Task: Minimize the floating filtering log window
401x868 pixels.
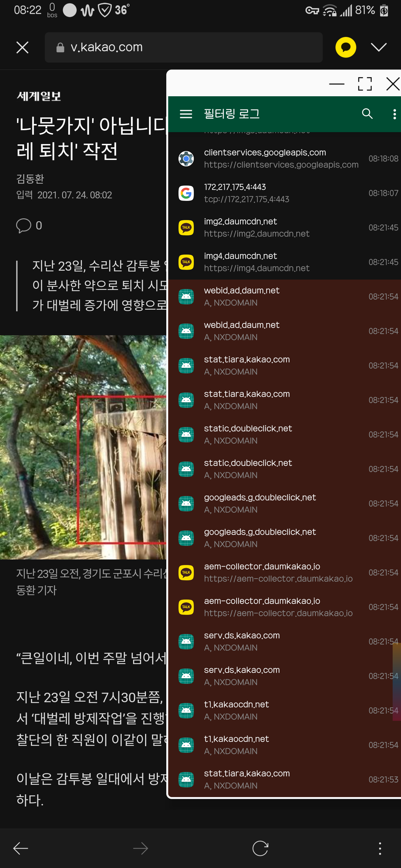Action: click(337, 83)
